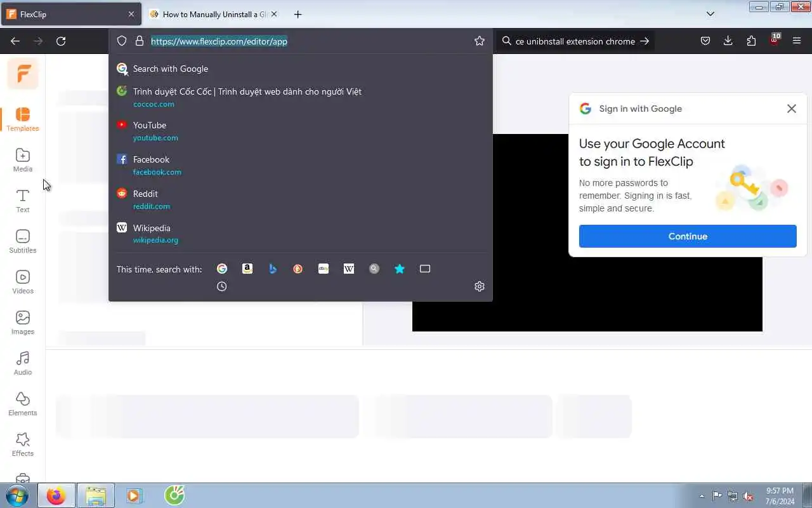The width and height of the screenshot is (812, 508).
Task: Expand the list all tabs chevron
Action: tap(710, 14)
